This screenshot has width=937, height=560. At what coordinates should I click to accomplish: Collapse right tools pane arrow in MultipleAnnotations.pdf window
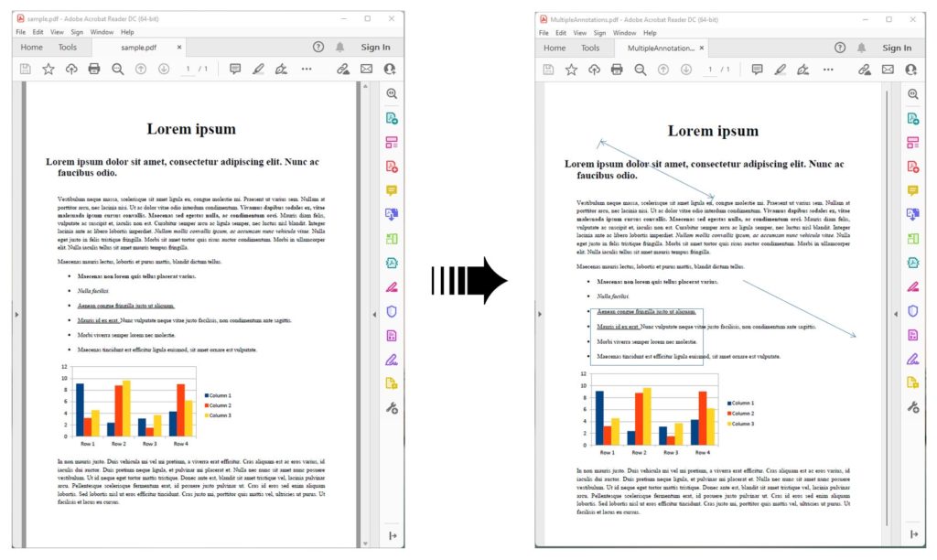point(896,315)
